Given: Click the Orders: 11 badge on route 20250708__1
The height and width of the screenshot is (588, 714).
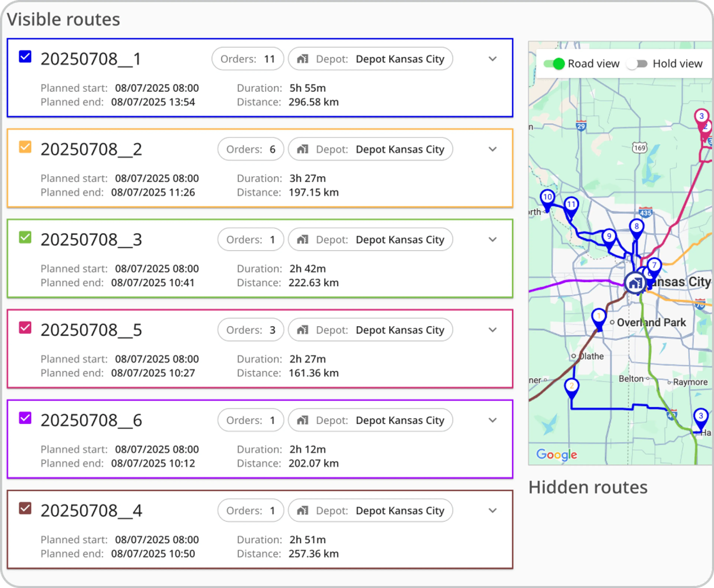Looking at the screenshot, I should 248,59.
